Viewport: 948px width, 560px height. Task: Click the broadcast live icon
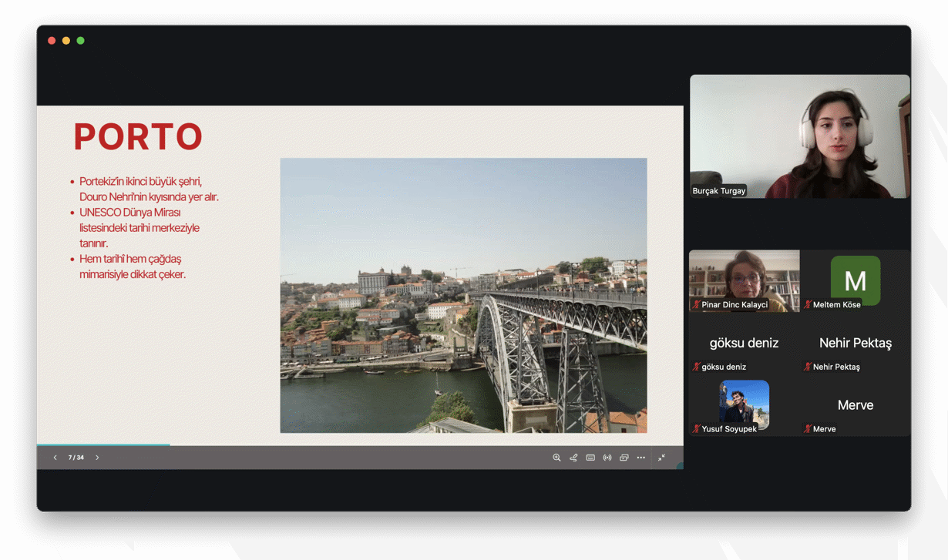click(607, 458)
